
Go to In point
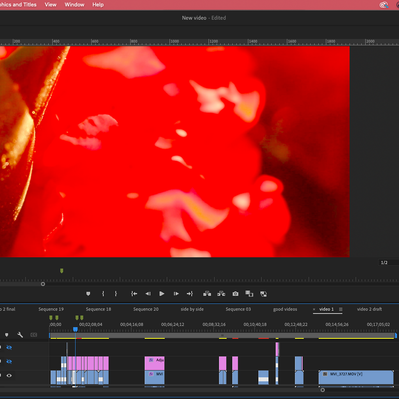(x=134, y=294)
